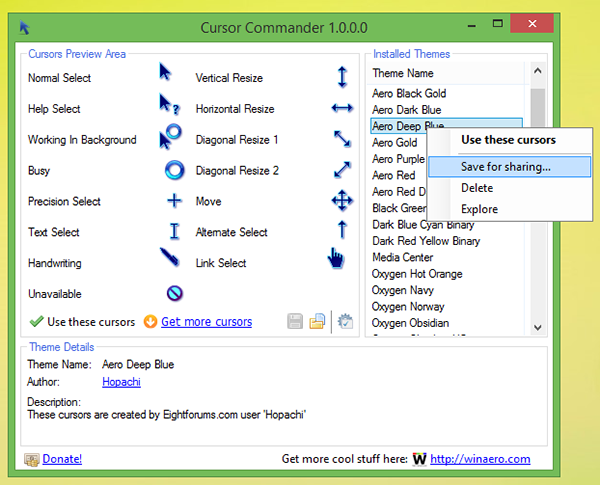The height and width of the screenshot is (485, 600).
Task: Click the Diagonal Resize 1 cursor preview
Action: [342, 139]
